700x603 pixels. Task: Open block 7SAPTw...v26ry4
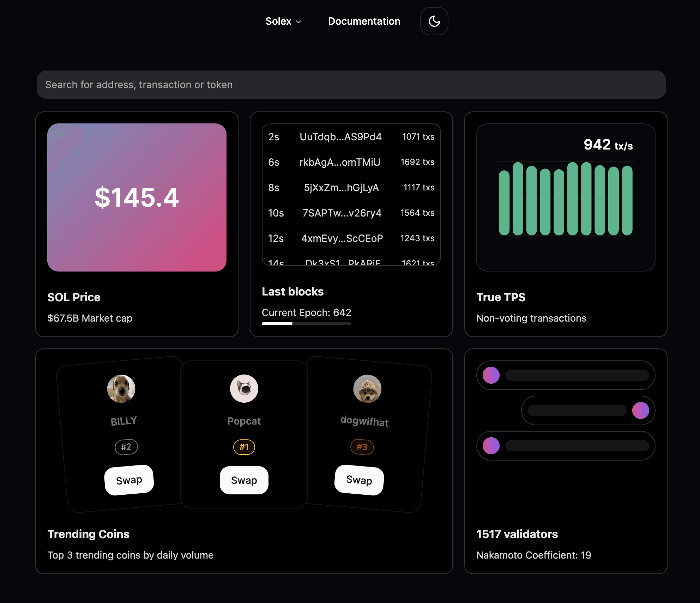[342, 213]
